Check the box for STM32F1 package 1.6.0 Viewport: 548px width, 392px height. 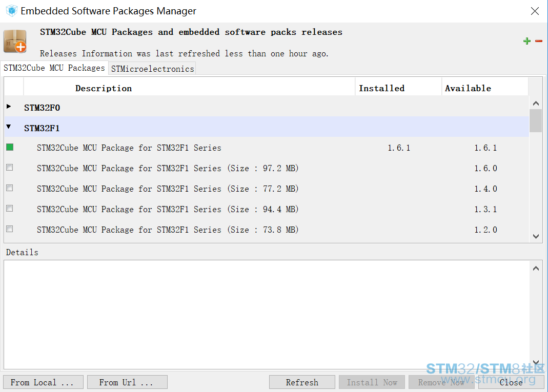point(10,168)
